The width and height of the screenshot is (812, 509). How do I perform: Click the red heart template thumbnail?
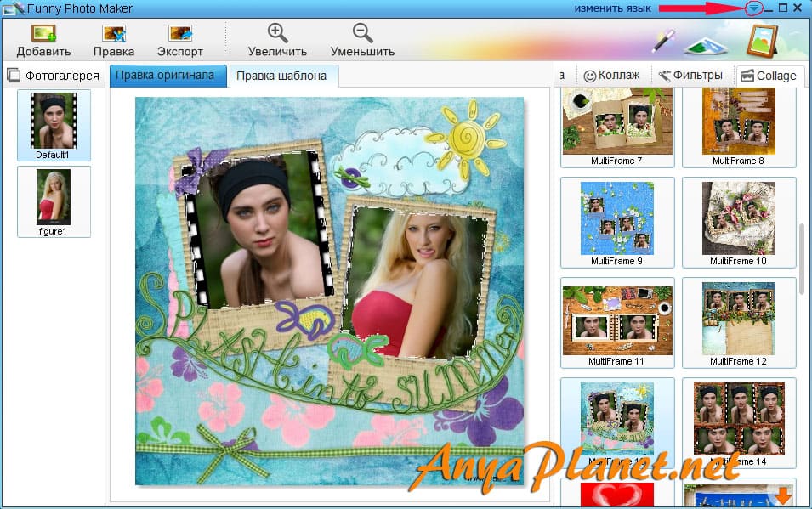(617, 494)
